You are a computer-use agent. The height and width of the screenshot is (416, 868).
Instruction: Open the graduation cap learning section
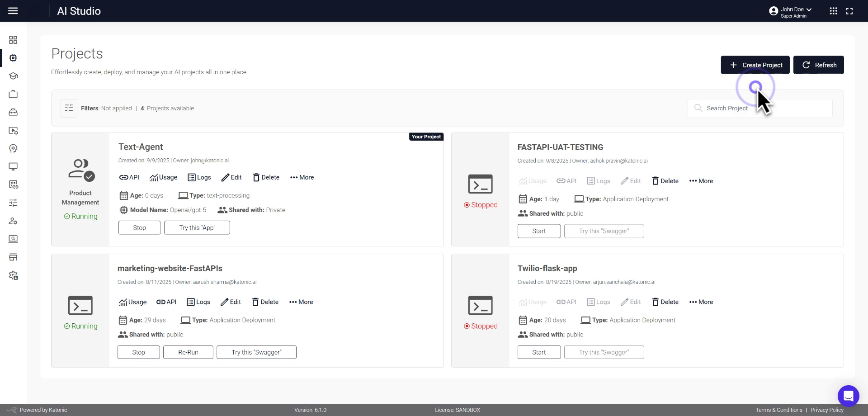13,76
